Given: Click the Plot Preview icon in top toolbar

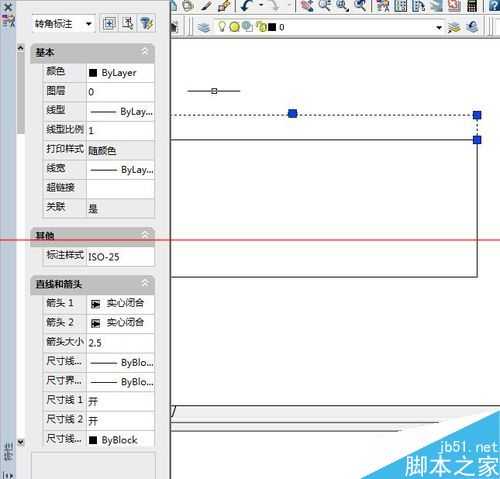Looking at the screenshot, I should click(x=188, y=5).
